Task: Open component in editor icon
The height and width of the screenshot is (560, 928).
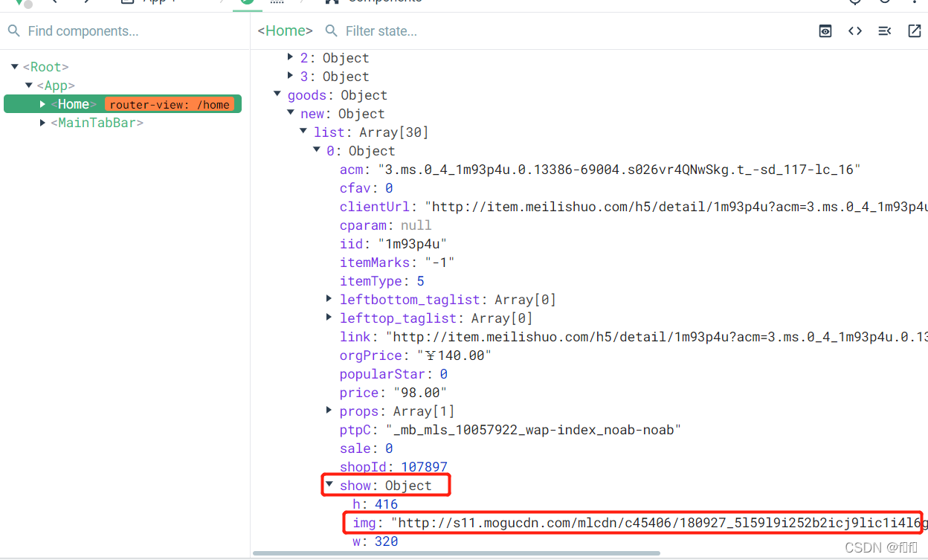Action: point(915,30)
